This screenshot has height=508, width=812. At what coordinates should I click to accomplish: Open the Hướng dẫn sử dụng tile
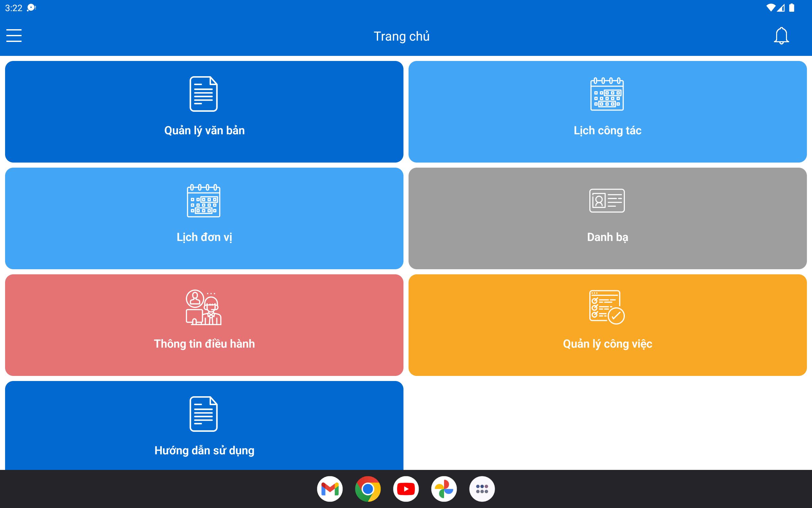click(x=204, y=425)
